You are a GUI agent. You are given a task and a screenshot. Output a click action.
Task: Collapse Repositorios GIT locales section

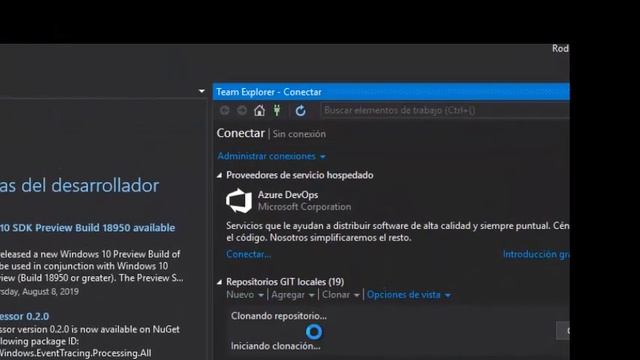(219, 282)
